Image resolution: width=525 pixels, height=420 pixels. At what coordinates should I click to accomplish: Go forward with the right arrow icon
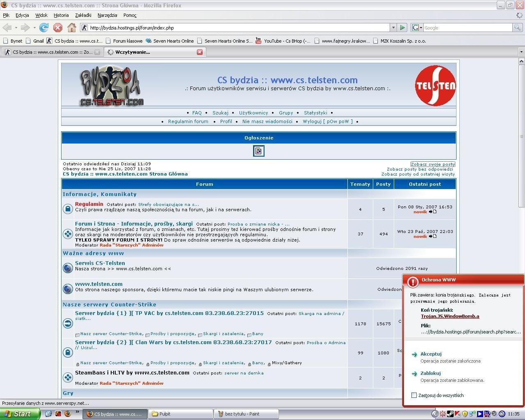pos(25,27)
